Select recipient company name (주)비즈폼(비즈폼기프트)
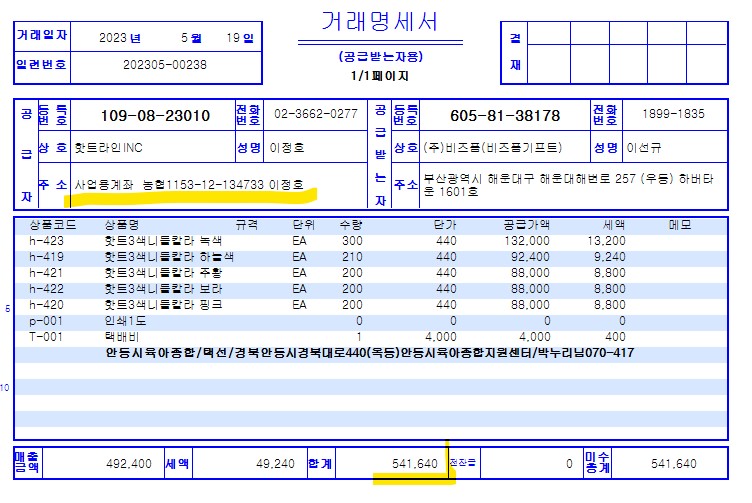The width and height of the screenshot is (752, 503). click(x=493, y=148)
